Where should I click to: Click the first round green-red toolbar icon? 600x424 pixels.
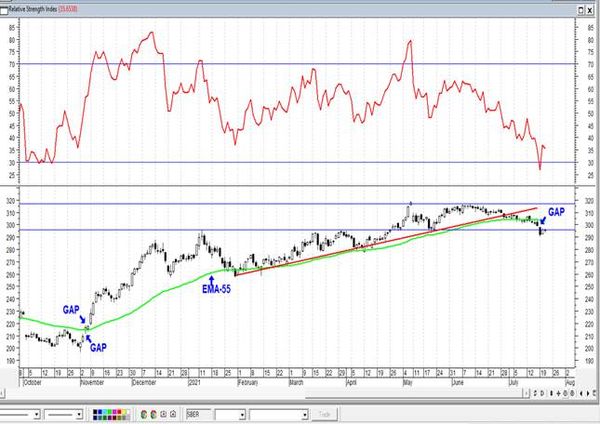(144, 414)
